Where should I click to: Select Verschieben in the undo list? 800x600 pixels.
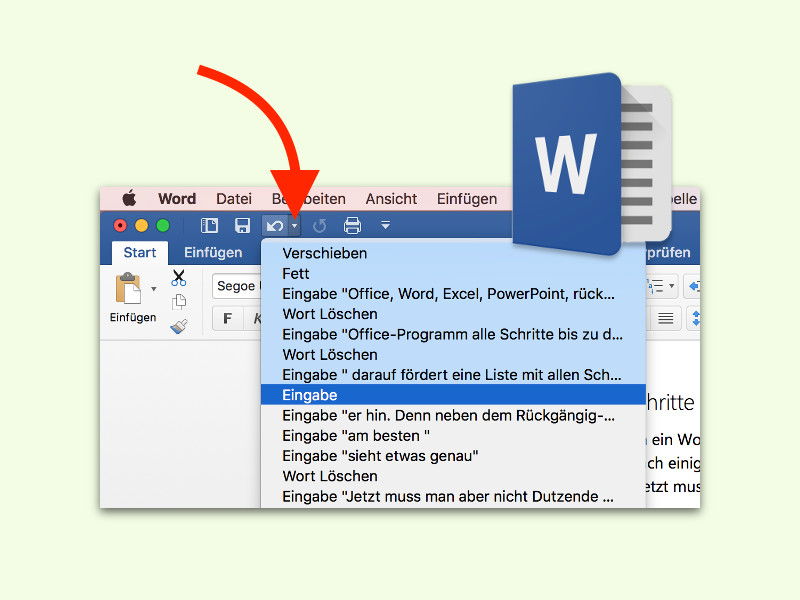453,253
